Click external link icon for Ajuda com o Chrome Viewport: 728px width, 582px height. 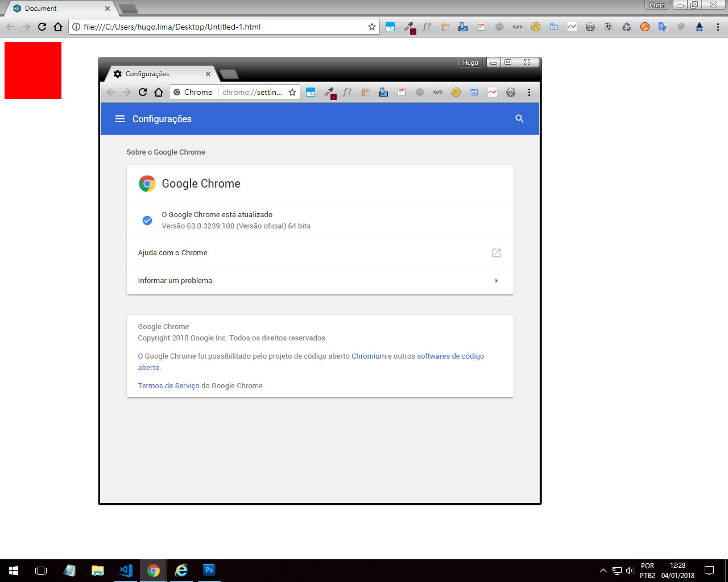coord(497,253)
